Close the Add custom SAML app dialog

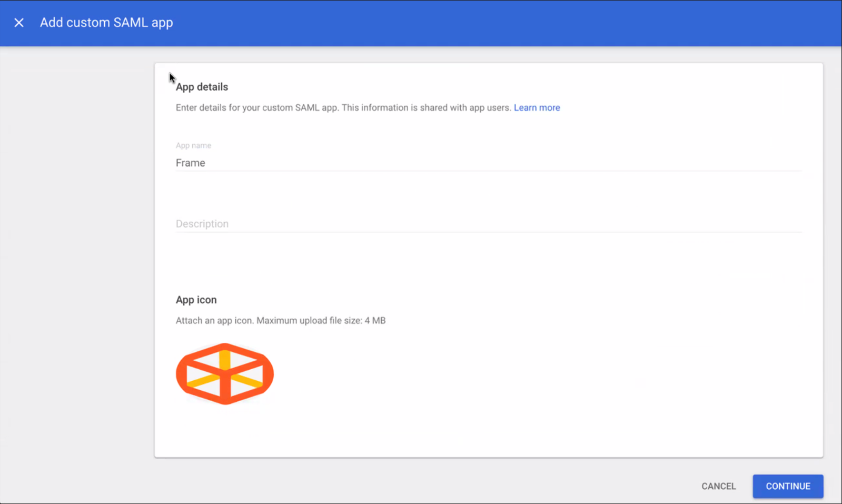coord(19,23)
